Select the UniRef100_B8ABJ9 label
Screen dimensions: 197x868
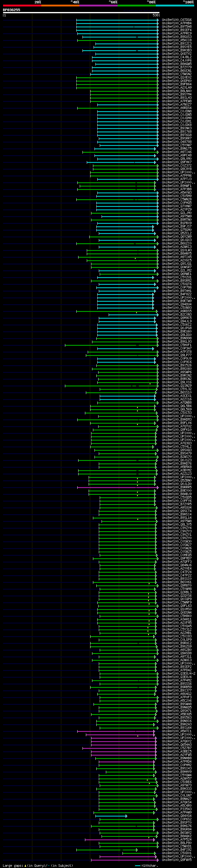(x=177, y=494)
